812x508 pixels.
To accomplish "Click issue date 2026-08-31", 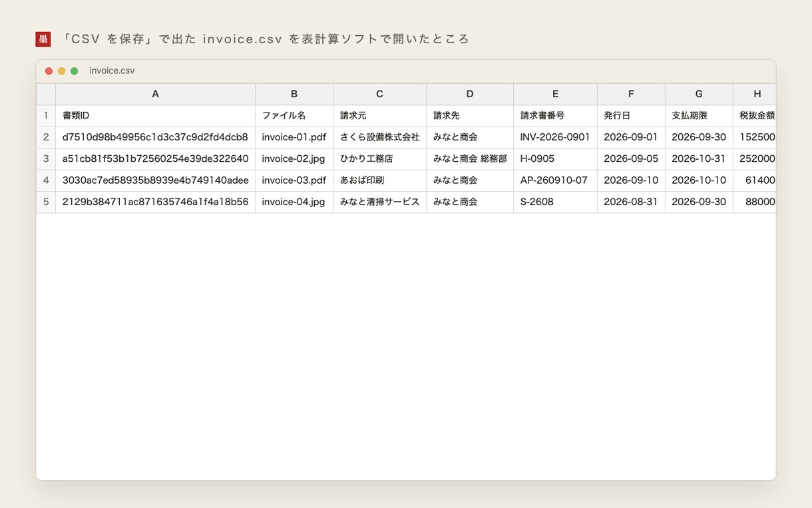I will (631, 202).
